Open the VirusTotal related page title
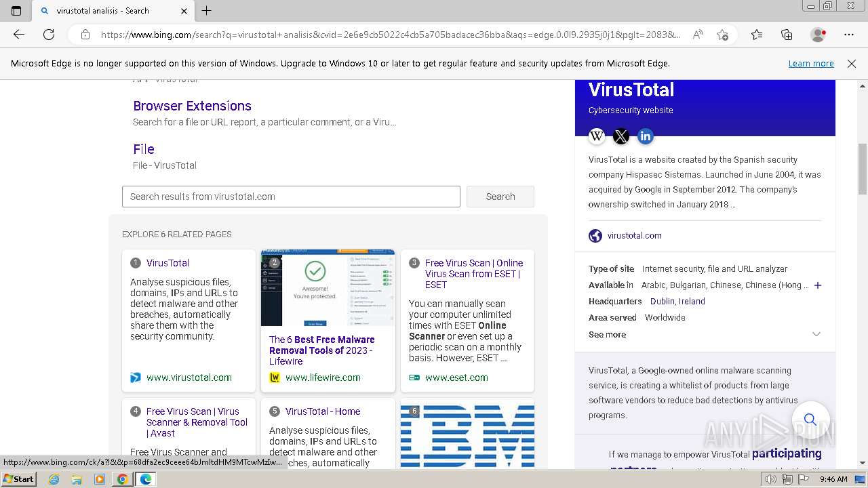868x488 pixels. (167, 263)
